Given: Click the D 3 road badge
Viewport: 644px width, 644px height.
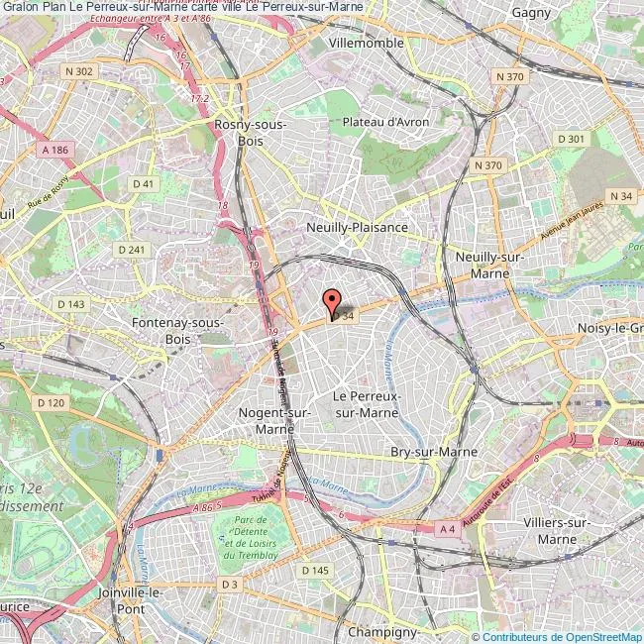Looking at the screenshot, I should (x=230, y=585).
